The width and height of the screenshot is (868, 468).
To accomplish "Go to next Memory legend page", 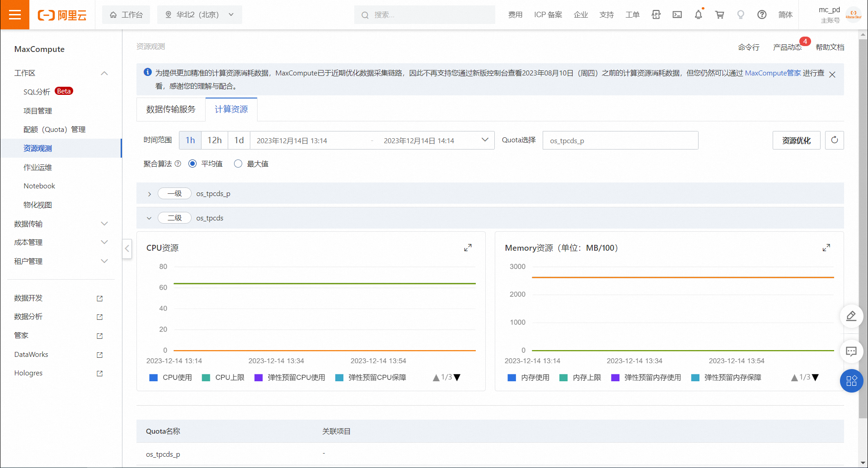I will [x=815, y=378].
